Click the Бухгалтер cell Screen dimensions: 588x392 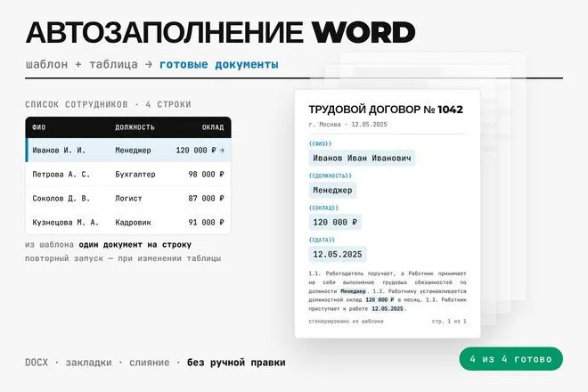[135, 174]
